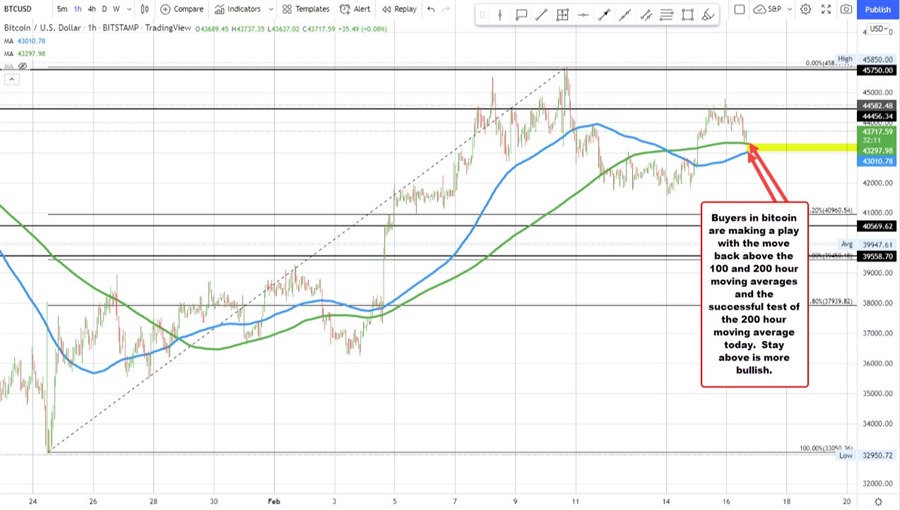Expand the timeframe interval dropdown arrow

pyautogui.click(x=127, y=9)
